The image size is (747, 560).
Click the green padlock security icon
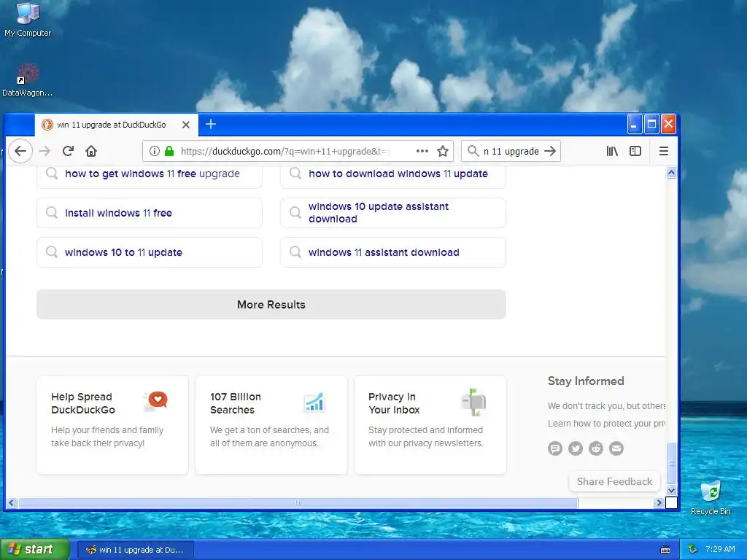pyautogui.click(x=169, y=151)
